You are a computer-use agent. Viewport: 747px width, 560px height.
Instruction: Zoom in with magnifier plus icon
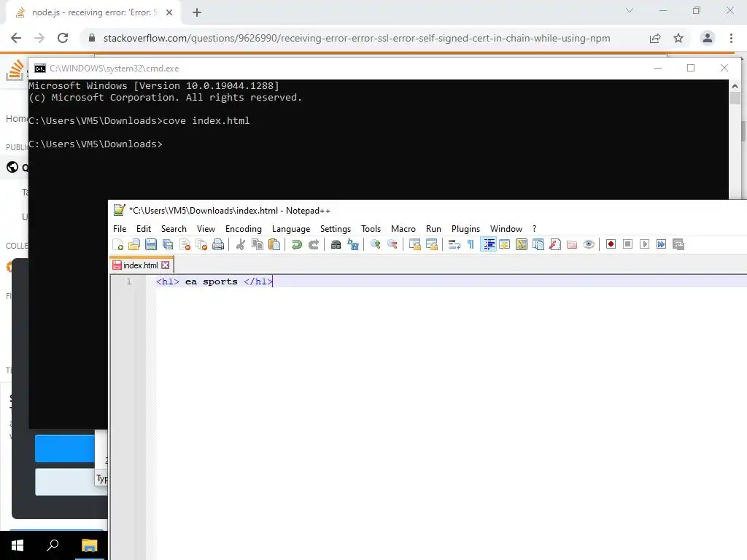tap(376, 244)
